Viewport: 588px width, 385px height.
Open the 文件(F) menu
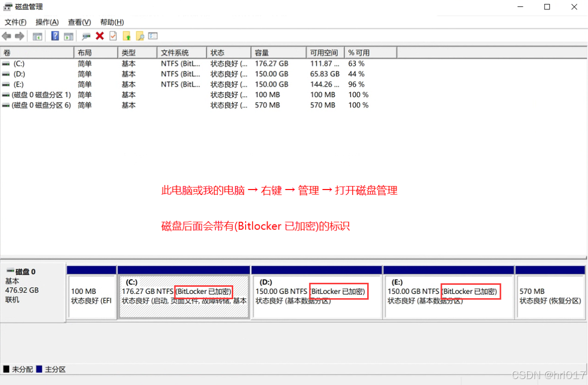(x=15, y=22)
